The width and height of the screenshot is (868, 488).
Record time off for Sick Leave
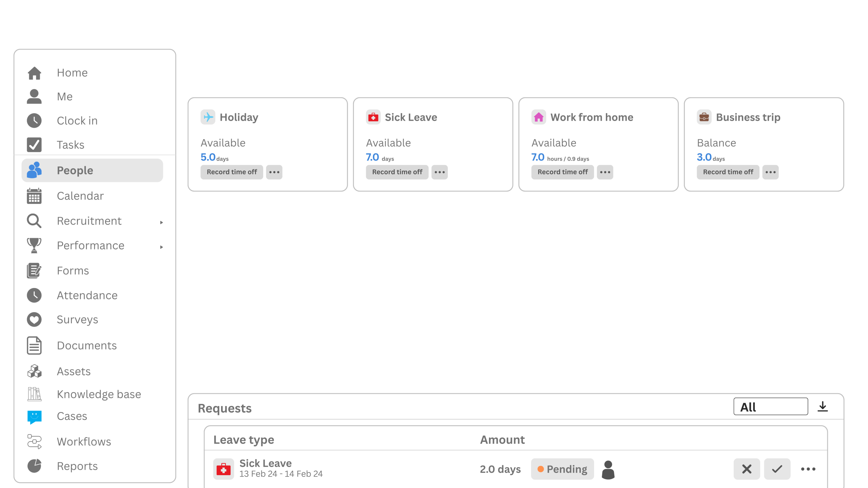point(397,172)
